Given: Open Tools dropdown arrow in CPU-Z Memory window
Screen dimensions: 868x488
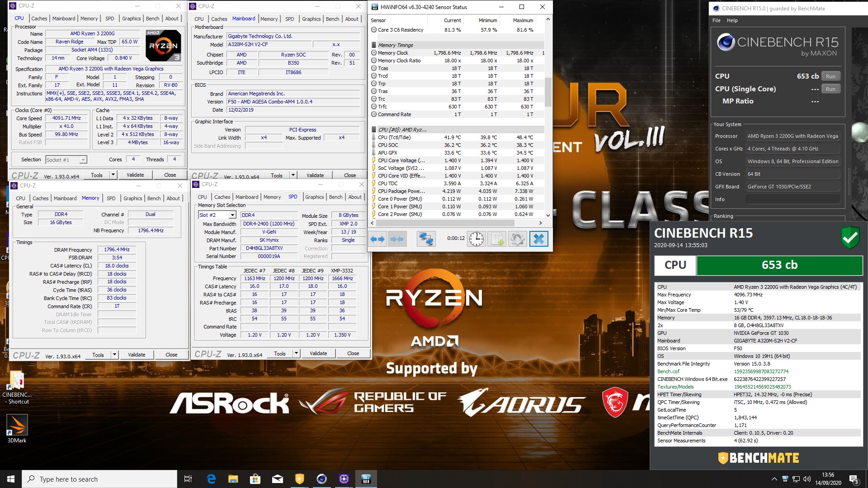Looking at the screenshot, I should pos(114,355).
